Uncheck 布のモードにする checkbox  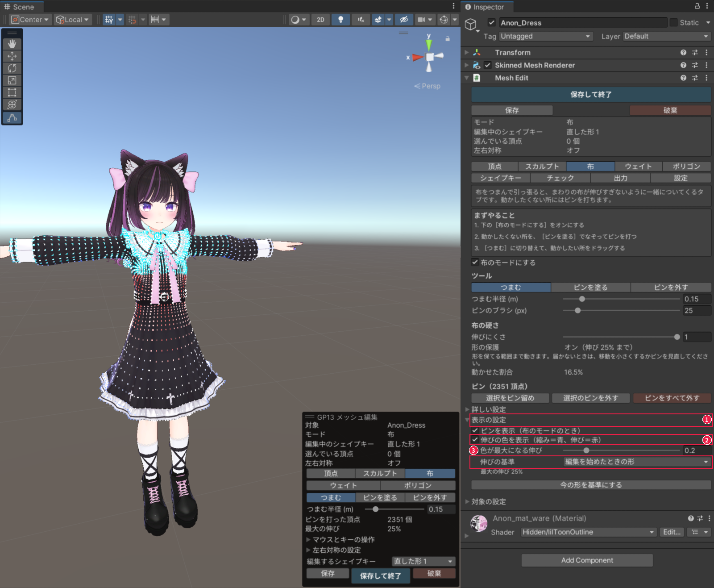click(475, 263)
